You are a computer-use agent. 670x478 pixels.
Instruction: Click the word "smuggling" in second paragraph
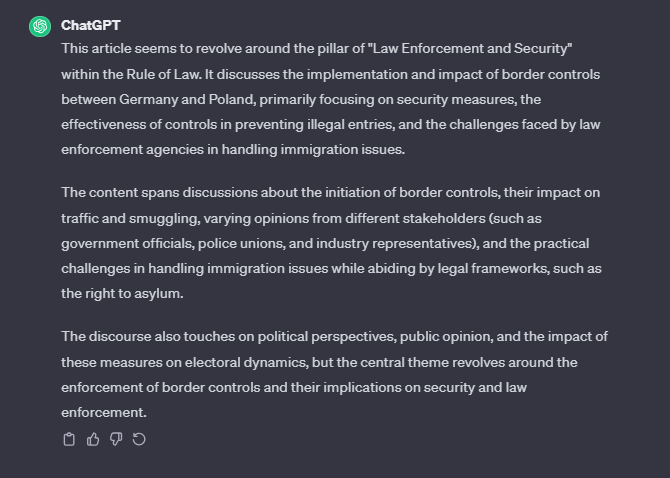[x=164, y=219]
